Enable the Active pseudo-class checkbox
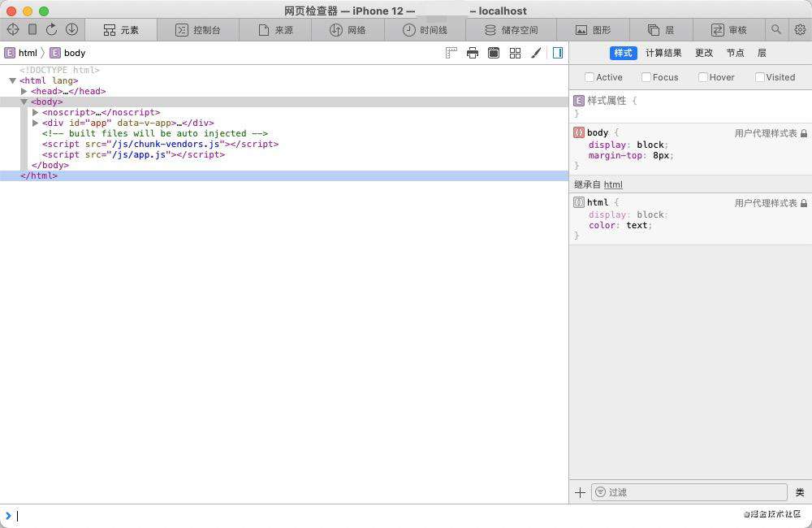This screenshot has height=528, width=812. 590,77
